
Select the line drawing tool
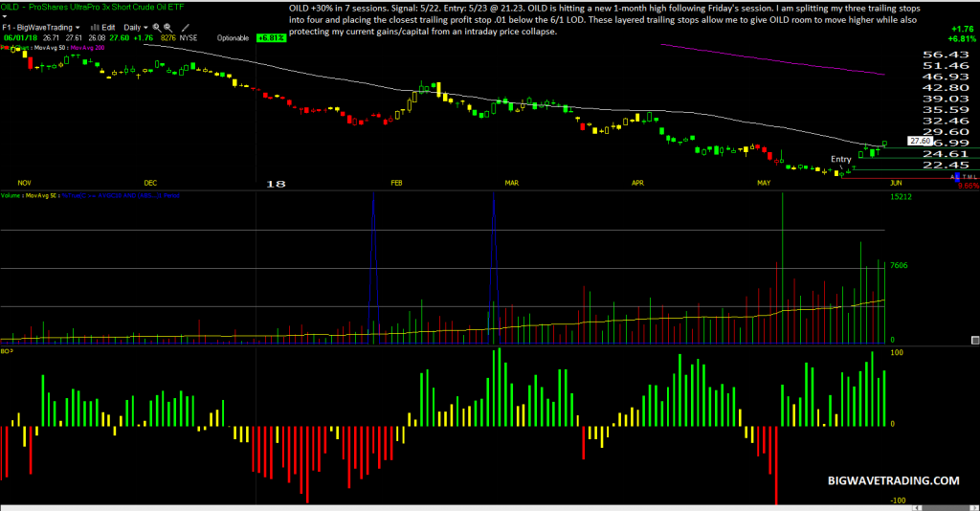pos(185,28)
